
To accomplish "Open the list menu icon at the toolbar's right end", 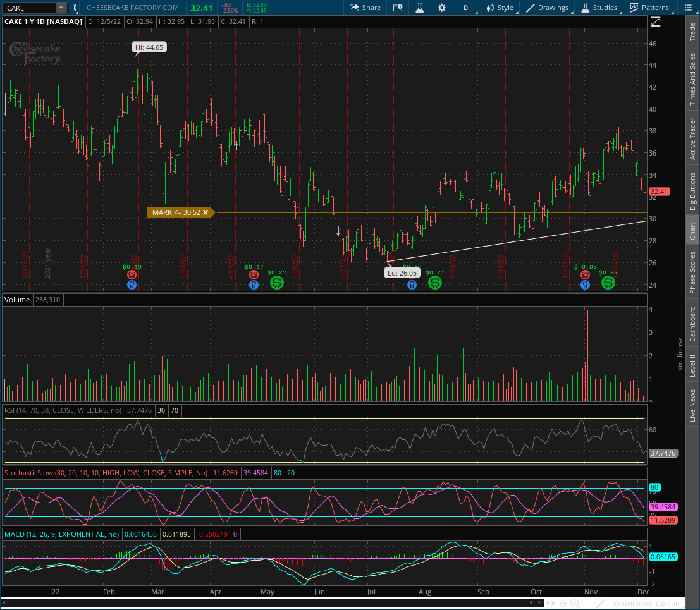I will point(688,8).
